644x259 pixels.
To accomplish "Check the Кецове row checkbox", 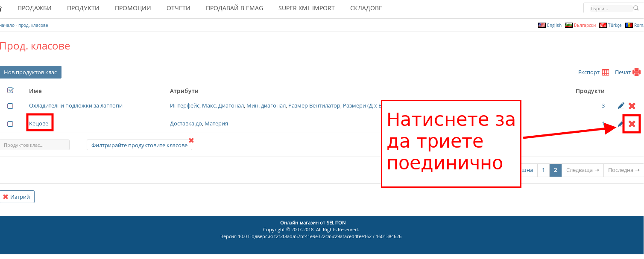I will click(10, 124).
